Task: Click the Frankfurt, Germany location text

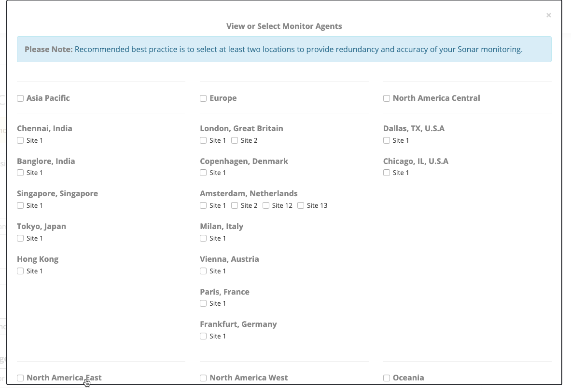Action: pyautogui.click(x=238, y=324)
